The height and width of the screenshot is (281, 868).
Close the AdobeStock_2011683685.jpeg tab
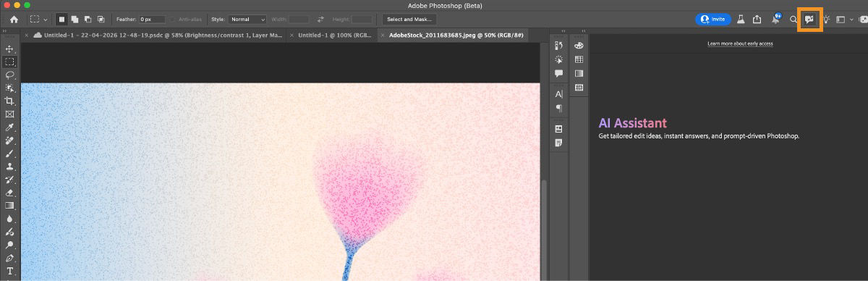383,35
